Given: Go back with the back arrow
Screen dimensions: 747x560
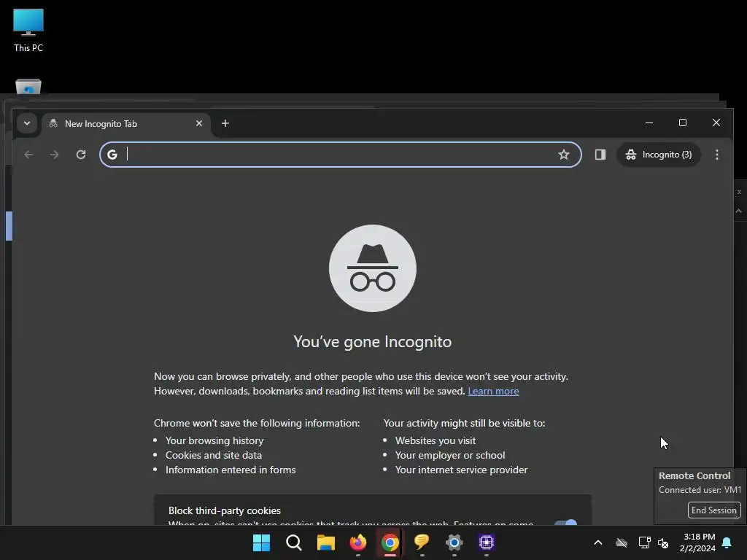Looking at the screenshot, I should (28, 155).
